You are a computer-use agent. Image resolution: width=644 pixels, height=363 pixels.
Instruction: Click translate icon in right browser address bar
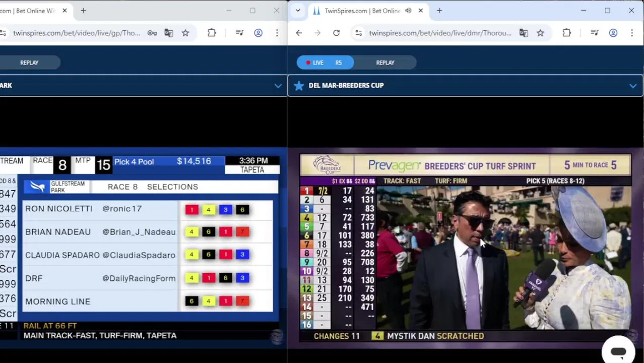click(524, 33)
